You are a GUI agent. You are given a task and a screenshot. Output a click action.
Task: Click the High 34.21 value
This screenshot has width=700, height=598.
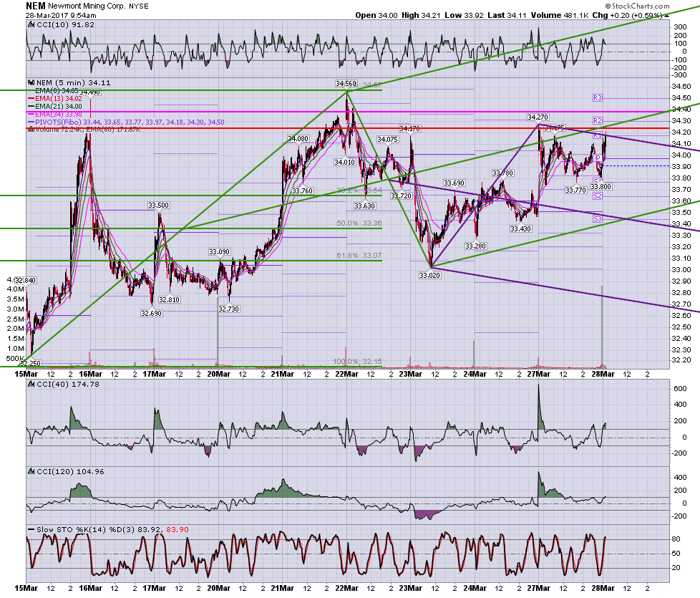[421, 15]
